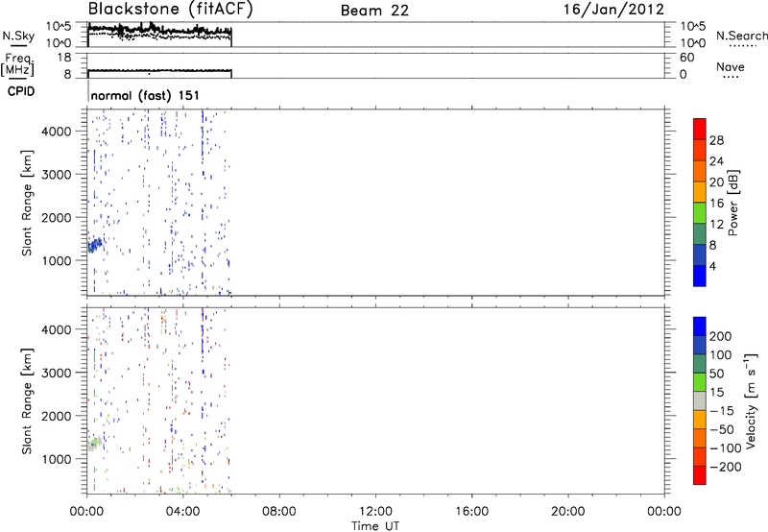Viewport: 768px width, 532px height.
Task: Click Velocity colorbar gray segment -15 to 15
Action: (700, 400)
